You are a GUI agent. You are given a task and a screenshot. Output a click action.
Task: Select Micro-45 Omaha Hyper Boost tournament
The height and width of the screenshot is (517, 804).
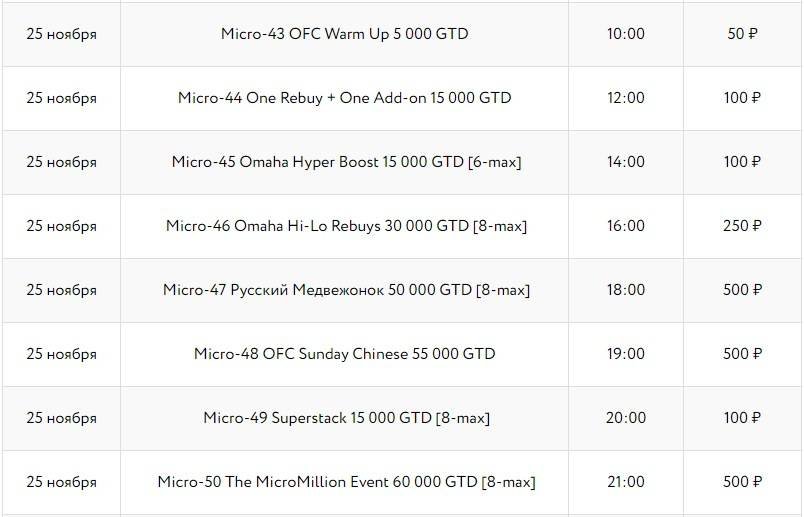pyautogui.click(x=346, y=162)
